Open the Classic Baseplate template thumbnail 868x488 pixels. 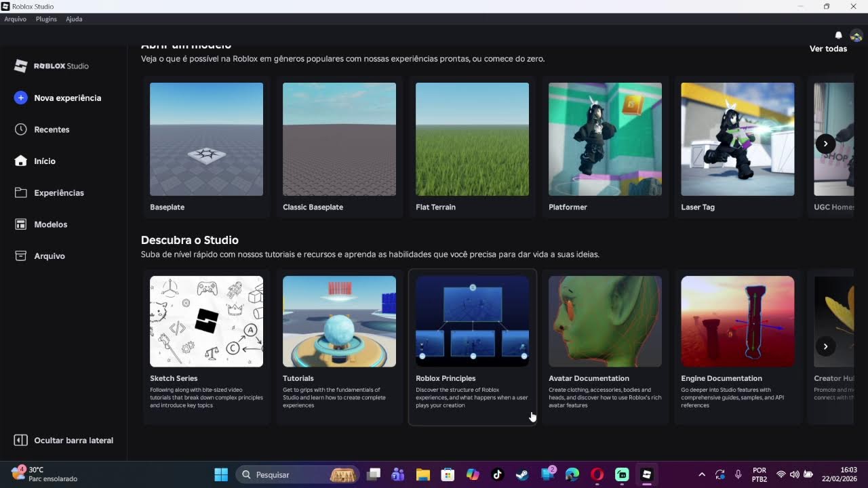tap(339, 139)
